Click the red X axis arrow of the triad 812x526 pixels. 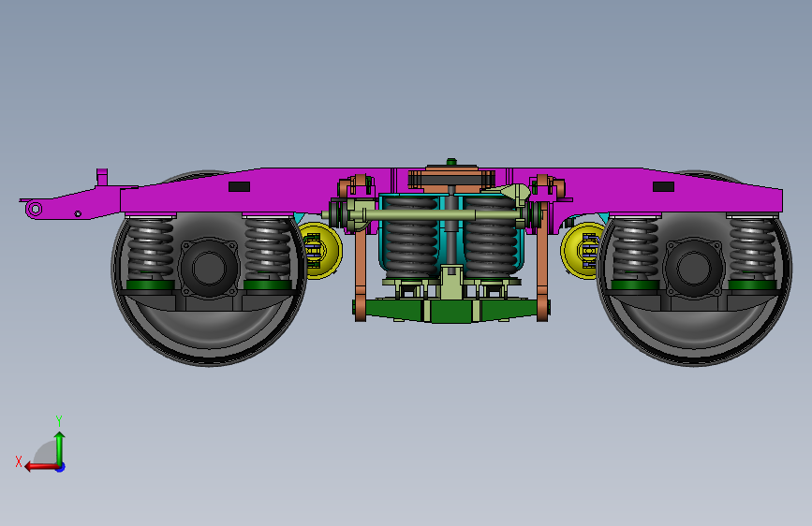click(41, 467)
